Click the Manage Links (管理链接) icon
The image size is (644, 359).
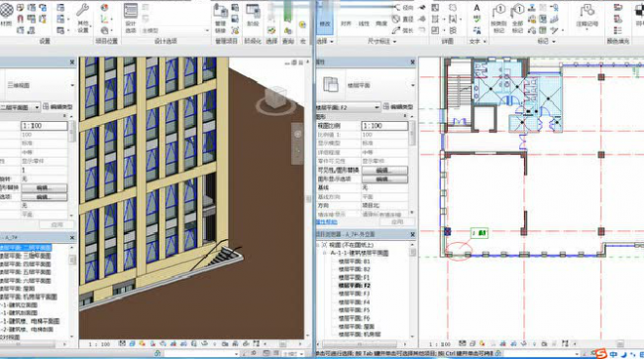pos(221,19)
